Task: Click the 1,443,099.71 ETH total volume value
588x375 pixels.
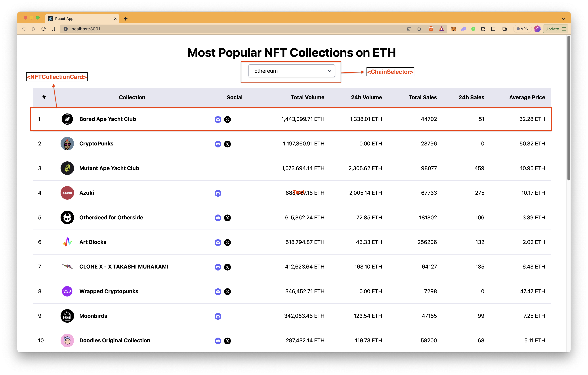Action: (x=303, y=119)
